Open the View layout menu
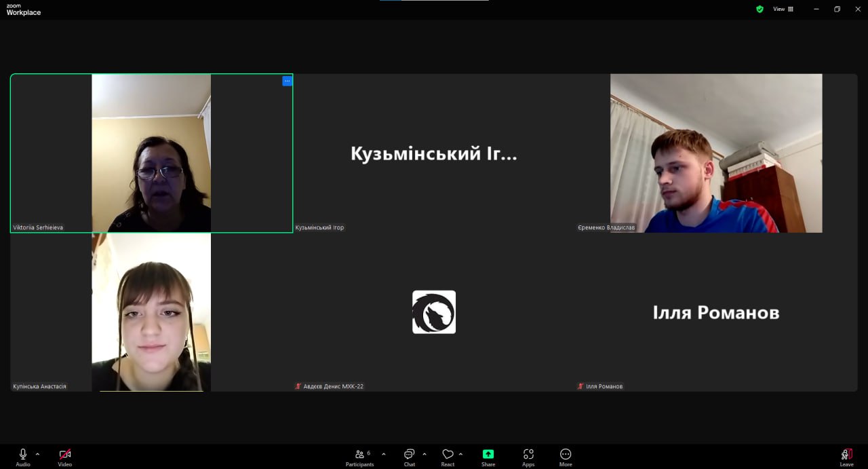 783,9
